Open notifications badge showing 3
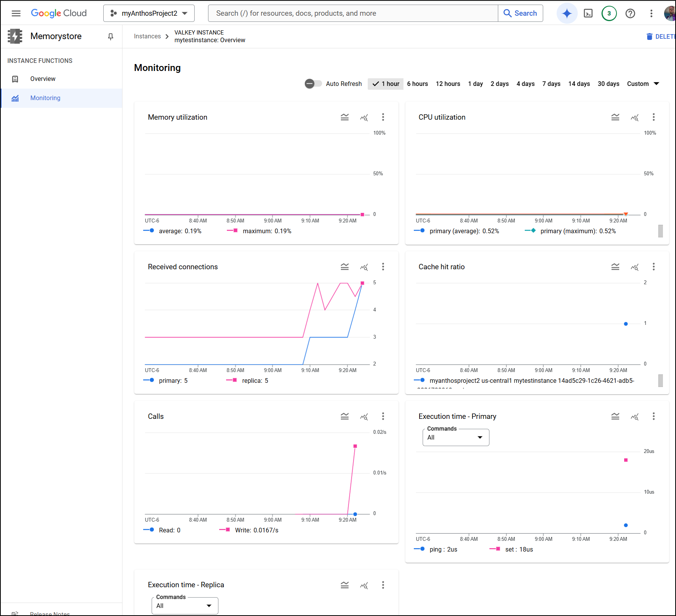Viewport: 676px width, 616px height. (x=609, y=13)
